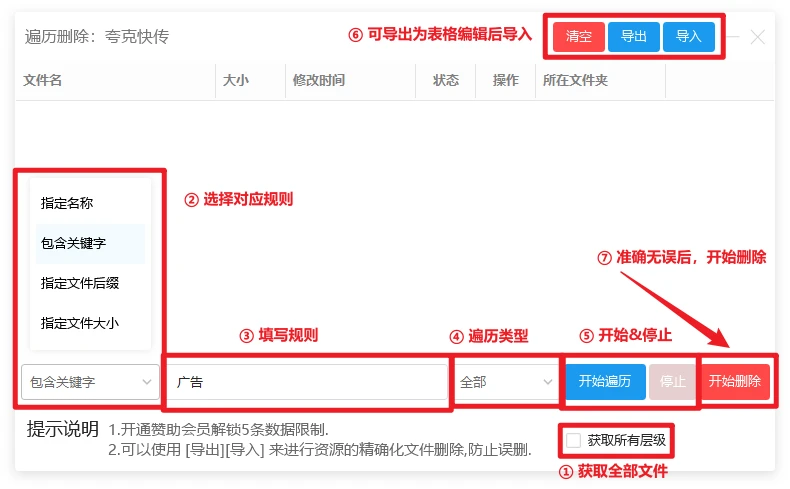
Task: Click the 导入 import button
Action: click(x=688, y=37)
